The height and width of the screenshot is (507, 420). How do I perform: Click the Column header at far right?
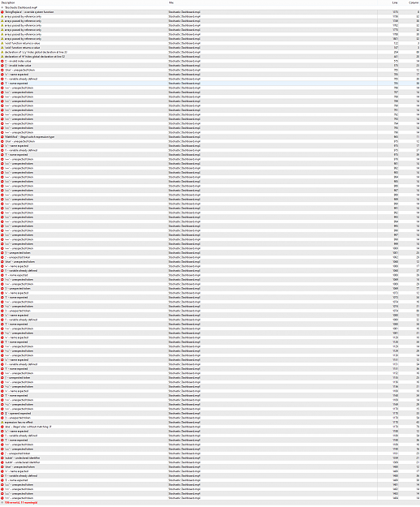coord(414,2)
